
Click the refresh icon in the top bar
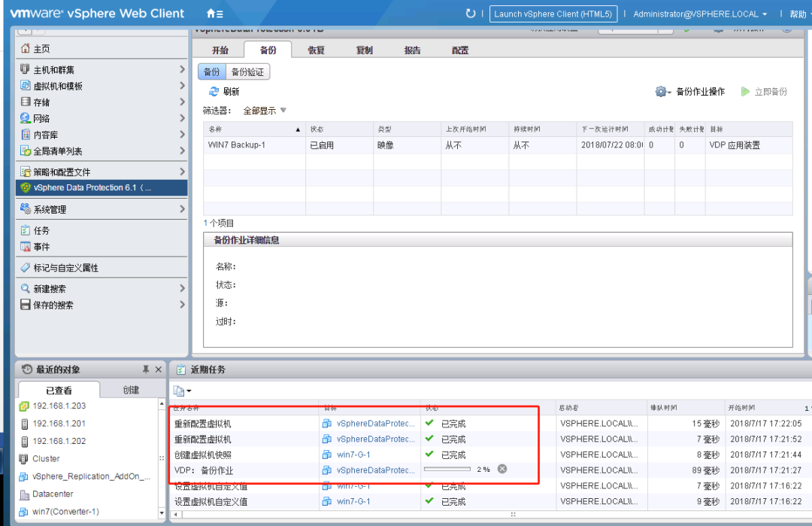(x=470, y=14)
